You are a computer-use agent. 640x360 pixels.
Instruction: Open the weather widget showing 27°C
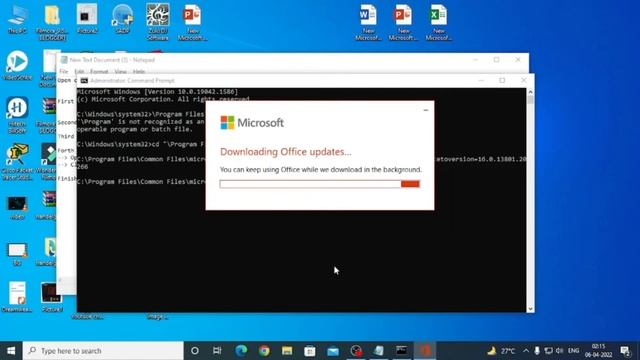(x=501, y=351)
